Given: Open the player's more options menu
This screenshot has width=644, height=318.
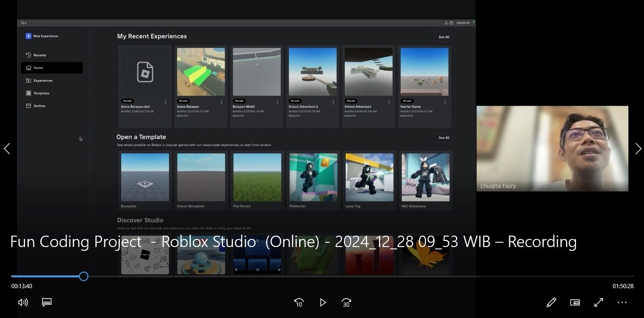Looking at the screenshot, I should point(622,302).
